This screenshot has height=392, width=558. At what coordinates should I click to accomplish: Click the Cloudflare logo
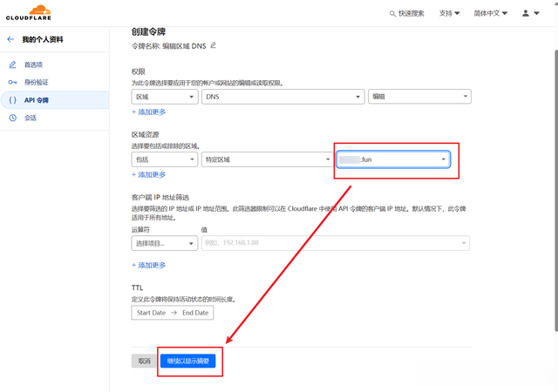click(x=29, y=12)
